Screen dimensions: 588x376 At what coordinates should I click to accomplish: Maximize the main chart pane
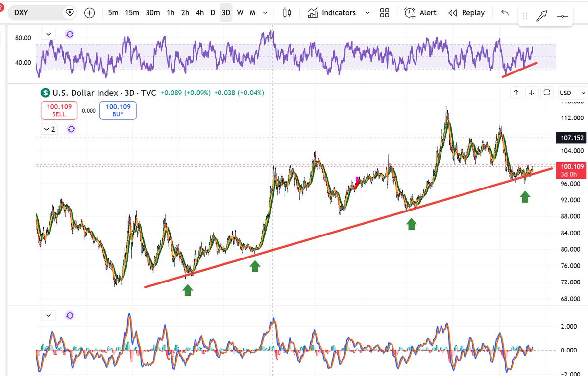pos(547,92)
